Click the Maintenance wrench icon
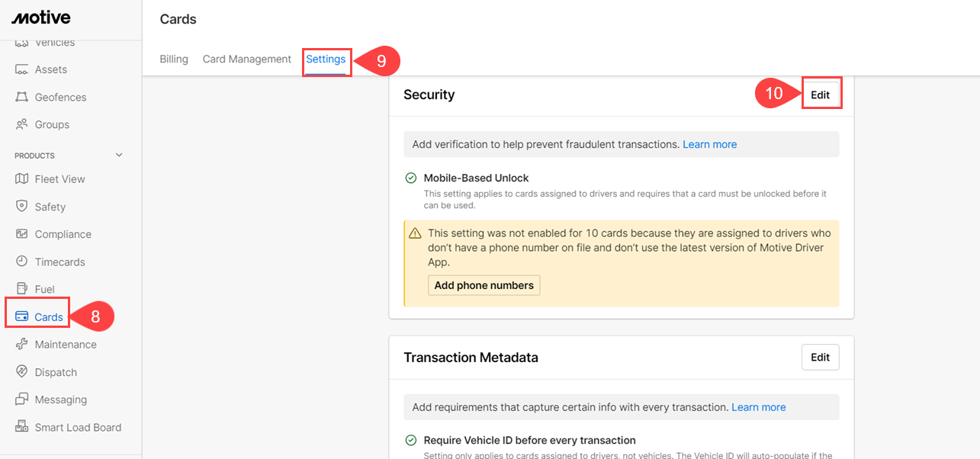This screenshot has height=459, width=980. pyautogui.click(x=22, y=345)
